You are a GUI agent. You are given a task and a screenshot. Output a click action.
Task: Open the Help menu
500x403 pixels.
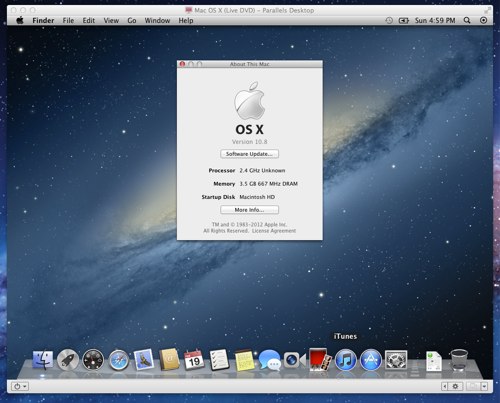(186, 21)
